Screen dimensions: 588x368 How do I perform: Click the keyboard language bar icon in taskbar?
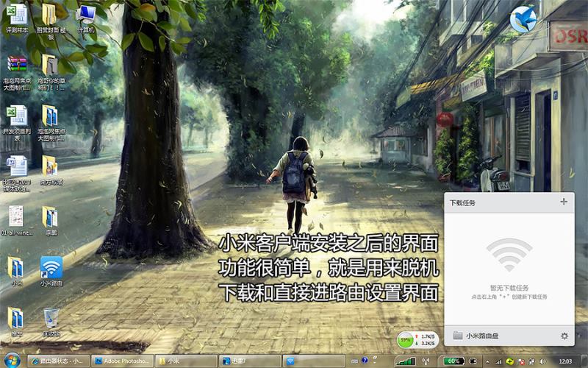pos(354,361)
